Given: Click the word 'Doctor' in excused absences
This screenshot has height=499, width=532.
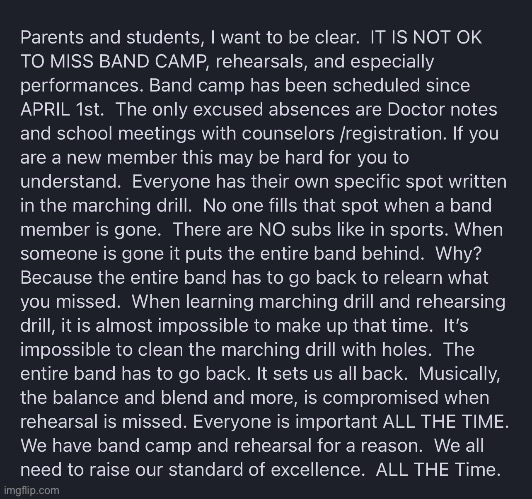Looking at the screenshot, I should point(416,110).
